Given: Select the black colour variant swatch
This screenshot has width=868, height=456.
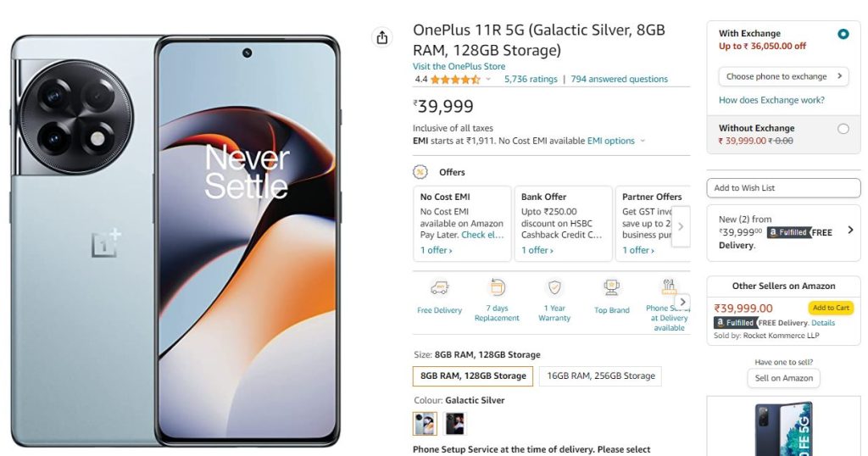Looking at the screenshot, I should (454, 424).
